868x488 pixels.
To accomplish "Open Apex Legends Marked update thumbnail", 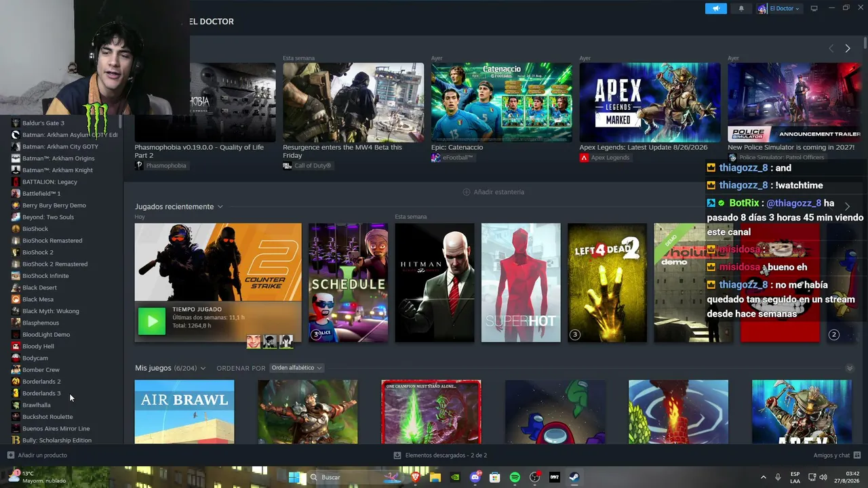I will click(650, 102).
